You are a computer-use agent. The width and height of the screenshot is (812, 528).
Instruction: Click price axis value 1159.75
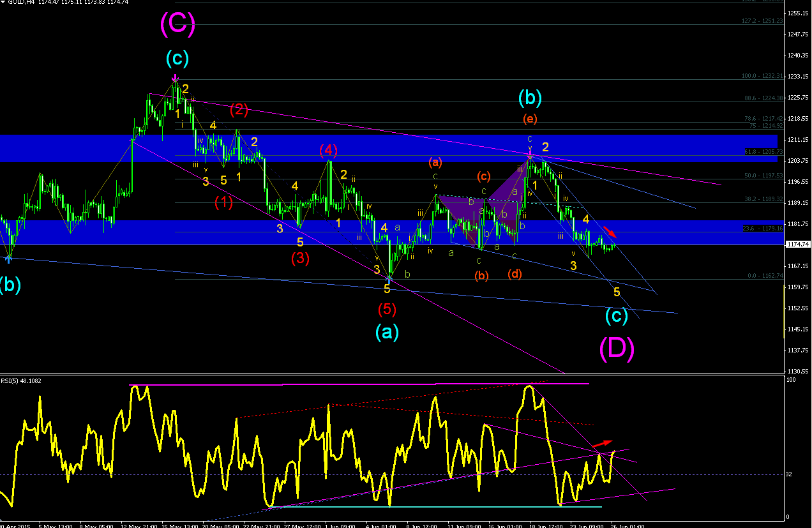pos(798,287)
